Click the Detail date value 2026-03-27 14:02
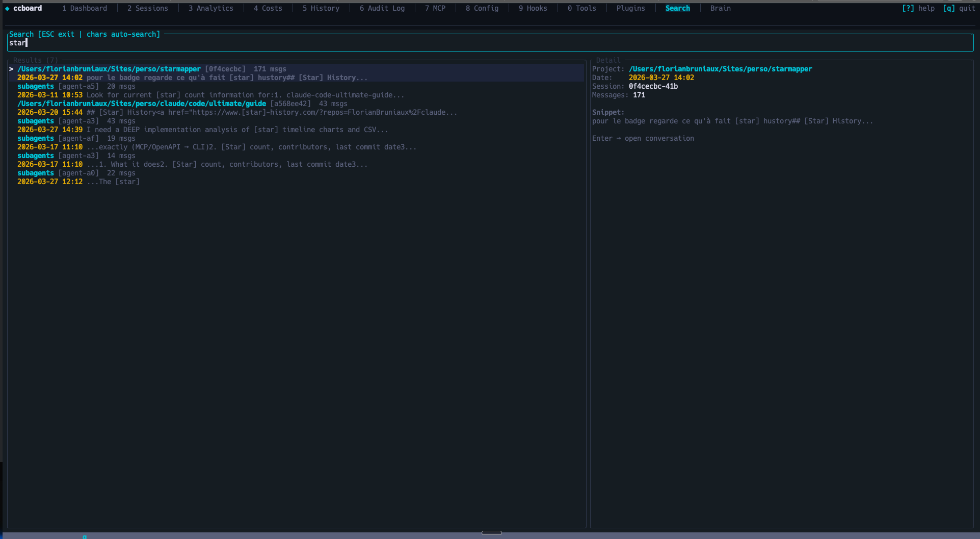The height and width of the screenshot is (539, 980). pos(661,78)
